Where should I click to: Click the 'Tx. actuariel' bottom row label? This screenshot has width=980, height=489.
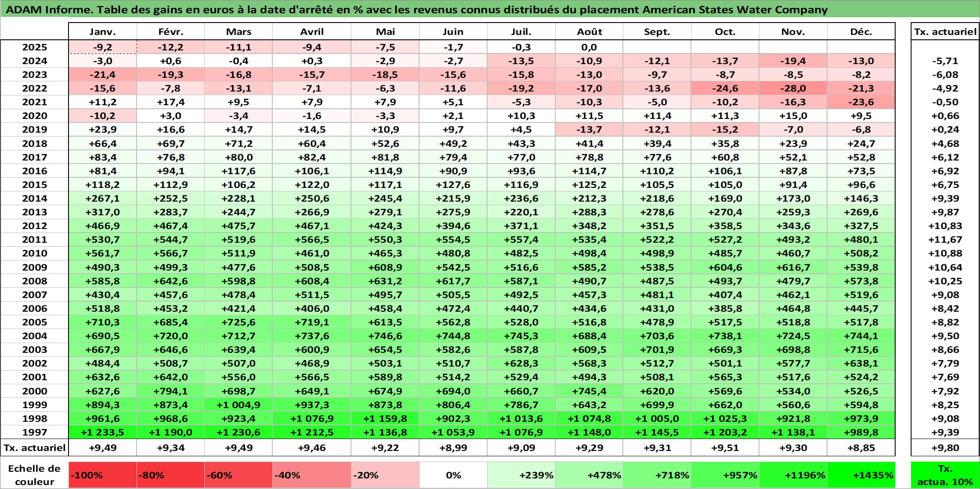34,448
